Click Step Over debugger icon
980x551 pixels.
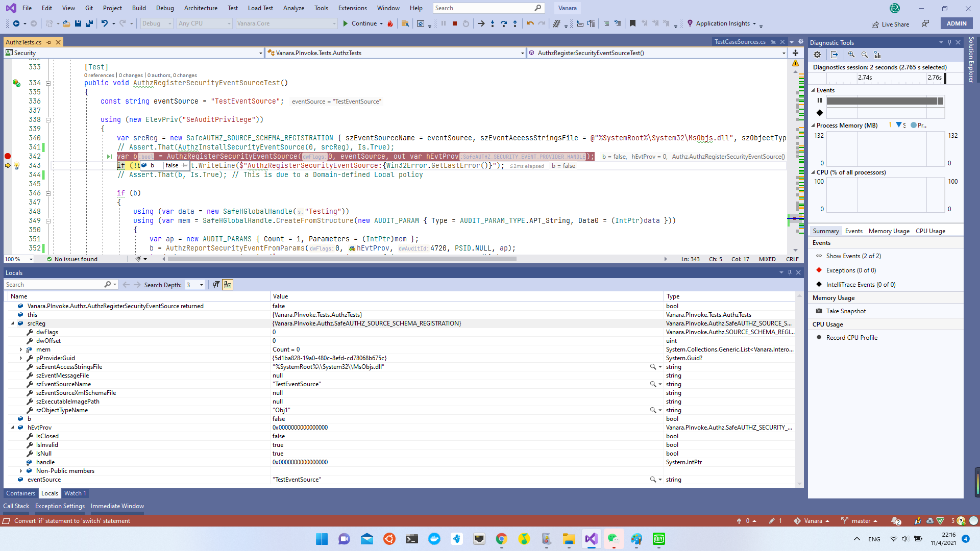click(x=504, y=23)
